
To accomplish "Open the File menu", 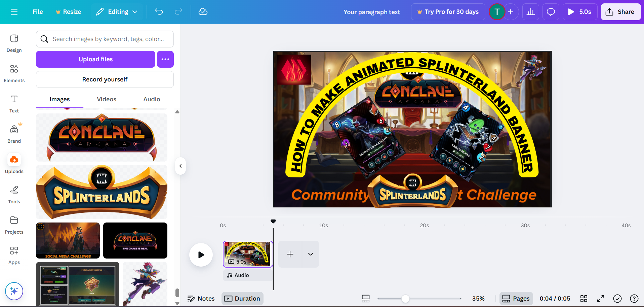I will 38,12.
